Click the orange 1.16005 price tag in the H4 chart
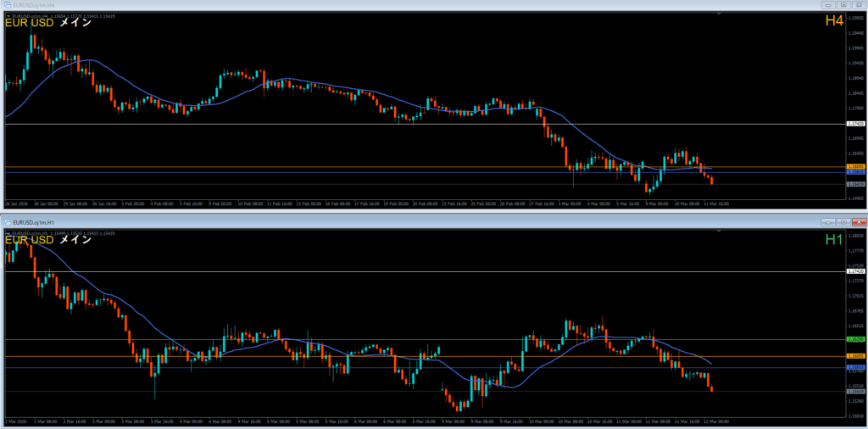 pyautogui.click(x=855, y=166)
